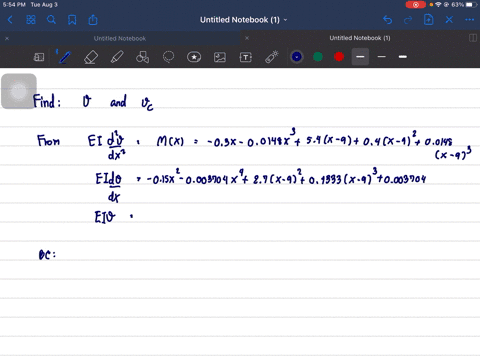Choose the thick stroke thickness
Image resolution: width=480 pixels, height=360 pixels.
click(403, 57)
